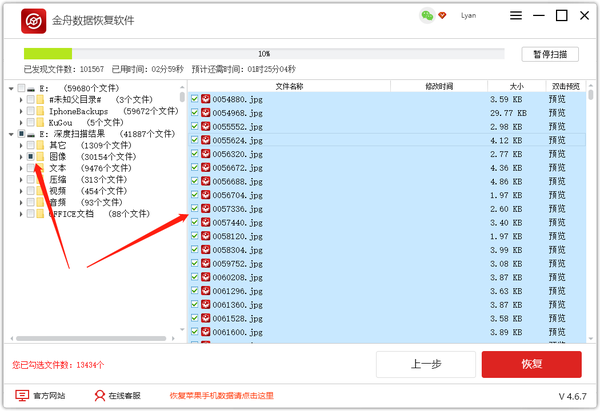Sort by 文件名称 column header
This screenshot has height=411, width=600.
pos(288,86)
